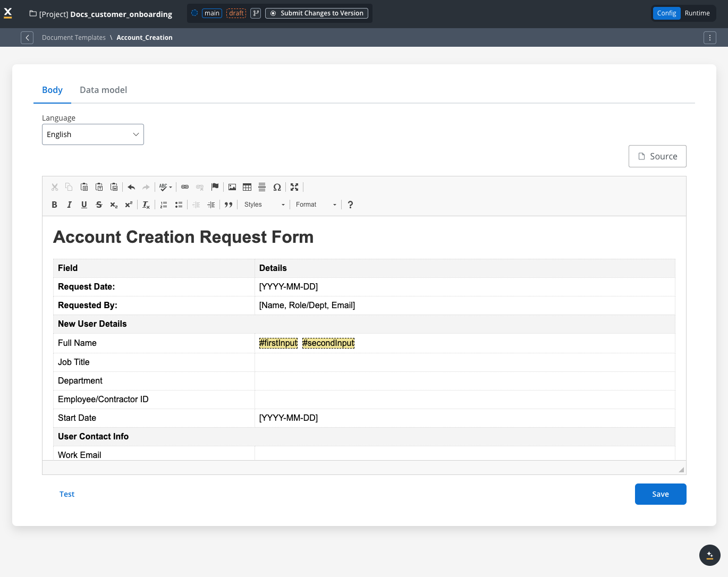Click the Copy icon in editor toolbar

pos(69,187)
